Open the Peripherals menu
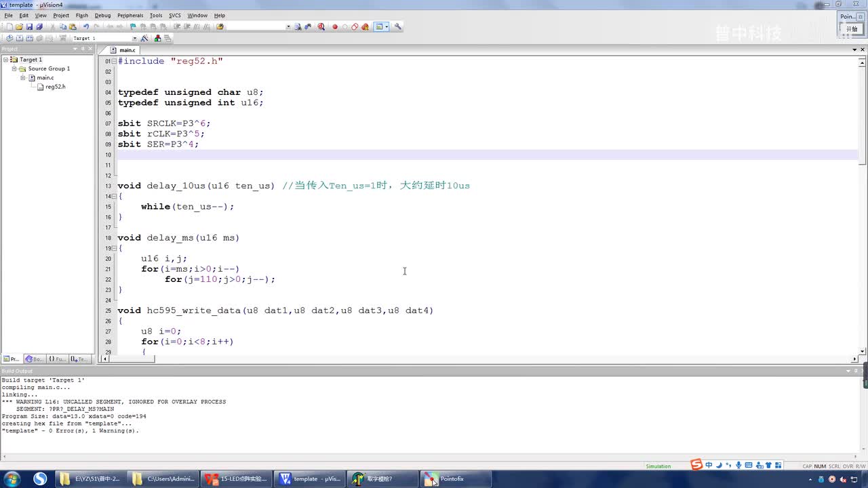This screenshot has height=488, width=868. pyautogui.click(x=130, y=15)
